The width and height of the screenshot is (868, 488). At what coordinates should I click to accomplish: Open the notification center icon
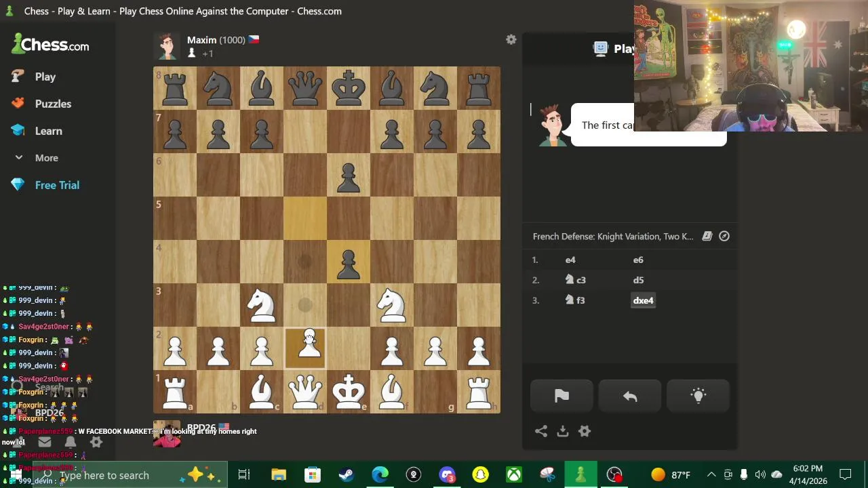coord(846,475)
